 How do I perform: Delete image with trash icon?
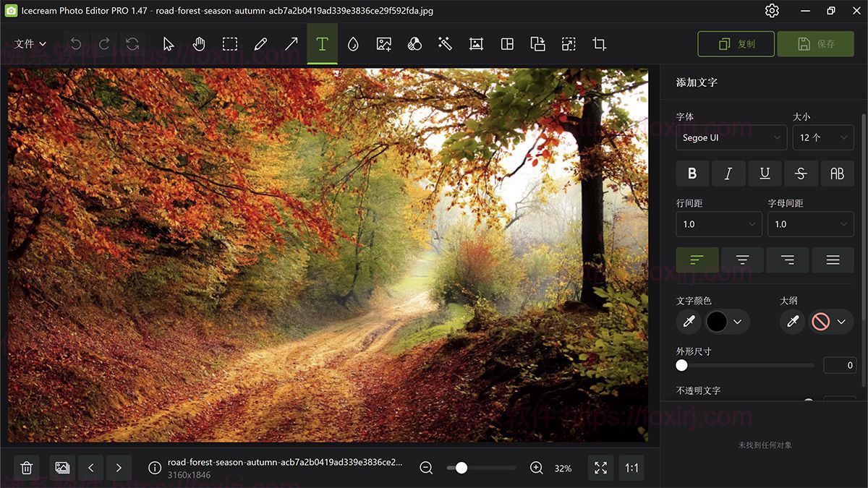pos(27,468)
